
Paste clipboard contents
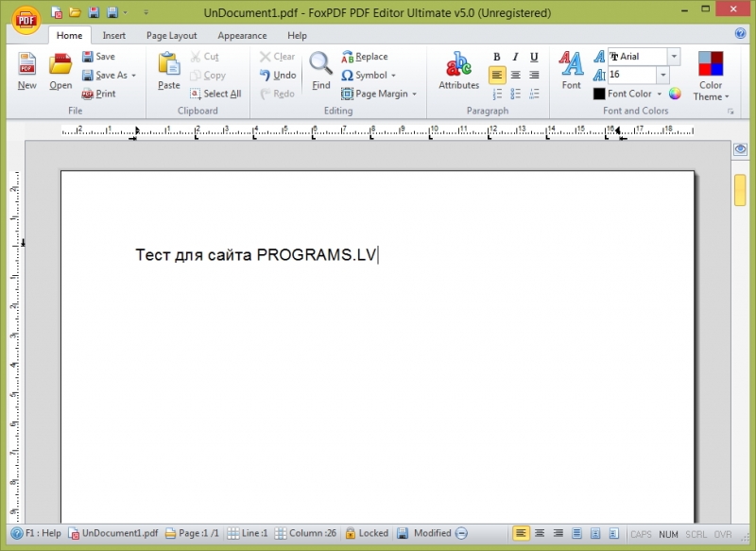pyautogui.click(x=169, y=71)
